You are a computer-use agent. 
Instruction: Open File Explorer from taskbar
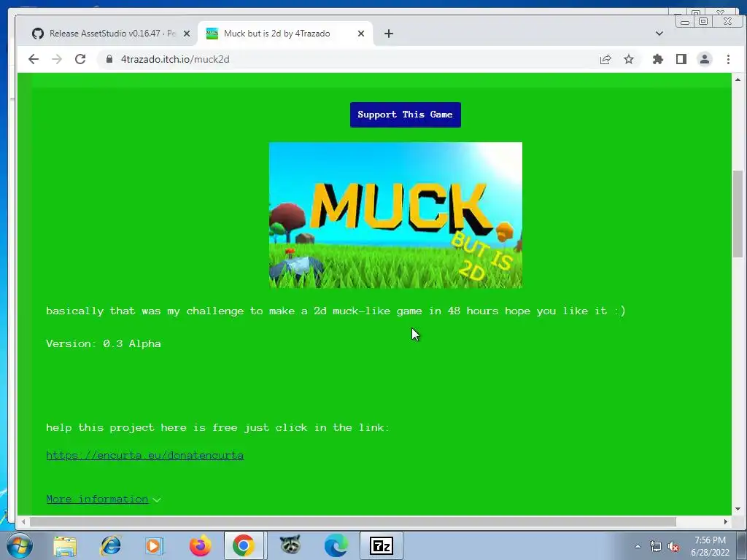click(65, 545)
